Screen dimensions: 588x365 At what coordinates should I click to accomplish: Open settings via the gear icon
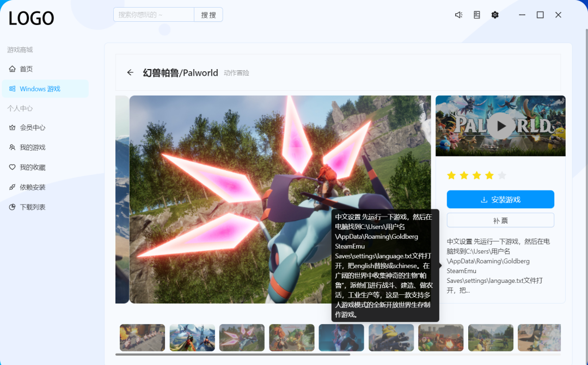pos(495,15)
